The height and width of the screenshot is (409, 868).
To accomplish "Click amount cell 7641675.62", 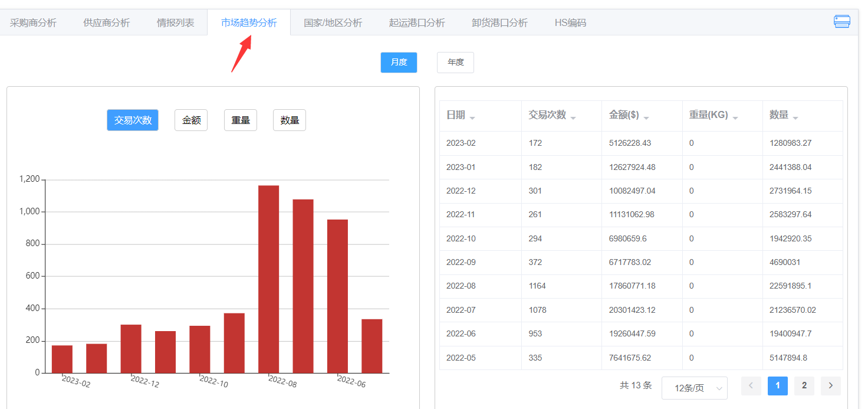I will pyautogui.click(x=630, y=358).
